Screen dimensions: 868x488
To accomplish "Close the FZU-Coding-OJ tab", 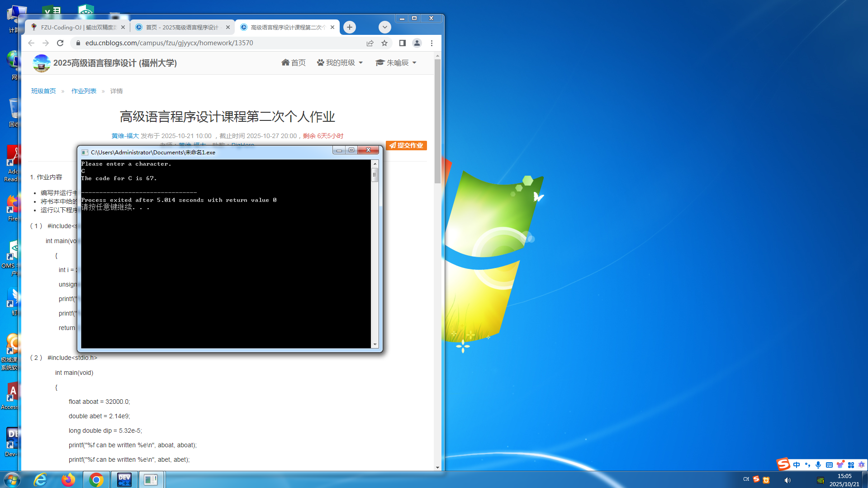I will 123,27.
